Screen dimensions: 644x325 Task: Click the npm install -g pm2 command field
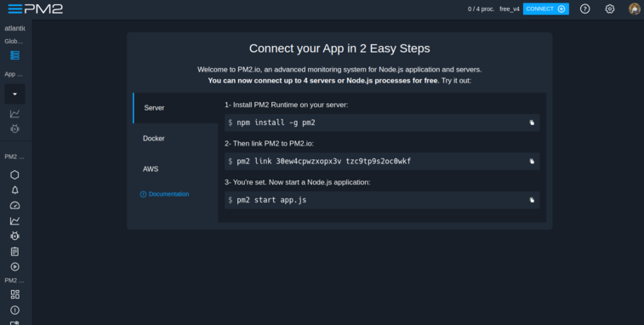pyautogui.click(x=382, y=123)
